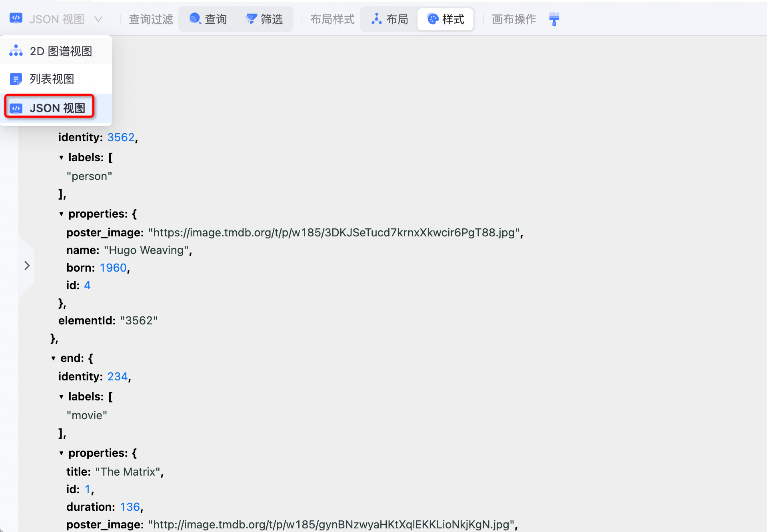Open the JSON 视图 view switcher dropdown
Viewport: 767px width, 532px height.
[x=56, y=19]
